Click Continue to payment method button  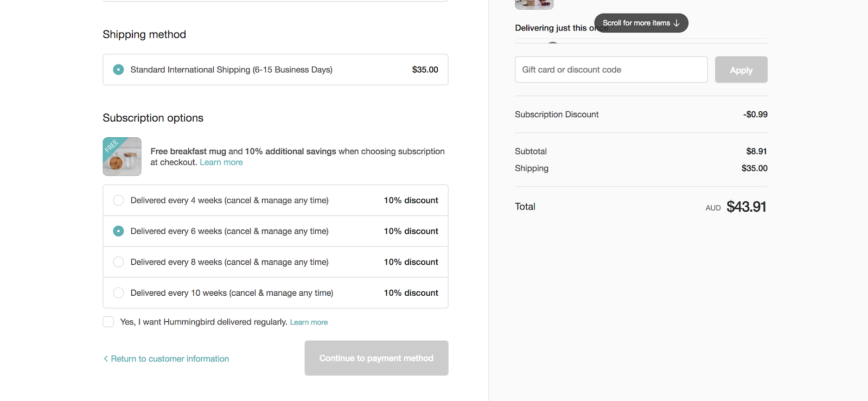(376, 358)
